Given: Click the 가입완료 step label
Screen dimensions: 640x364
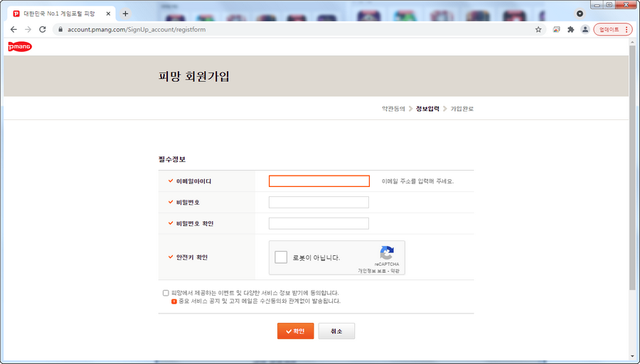Looking at the screenshot, I should [462, 109].
